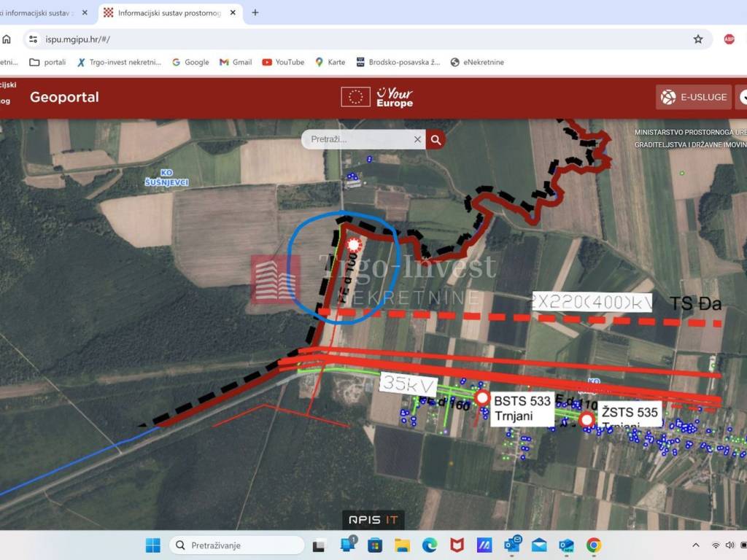Open the E-USLUGE button
Image resolution: width=747 pixels, height=560 pixels.
(694, 97)
